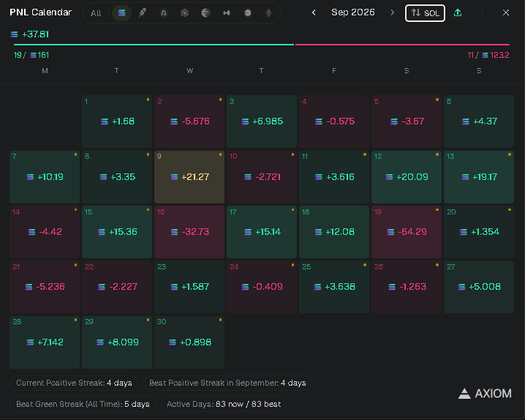
Task: Click Best Positive Streak in September chip
Action: (227, 383)
